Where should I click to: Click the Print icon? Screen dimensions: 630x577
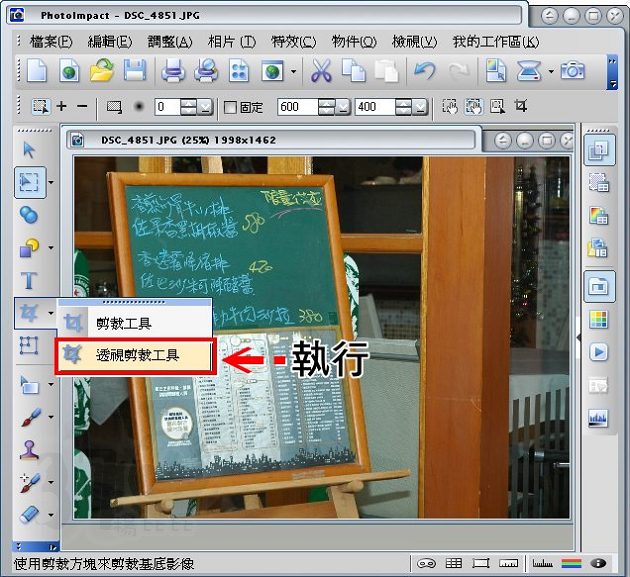point(173,72)
